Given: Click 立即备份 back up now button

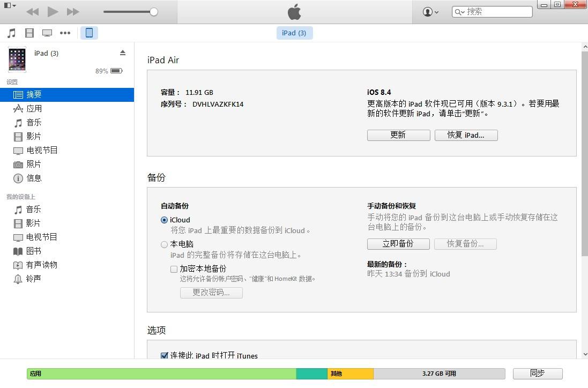Looking at the screenshot, I should point(398,244).
